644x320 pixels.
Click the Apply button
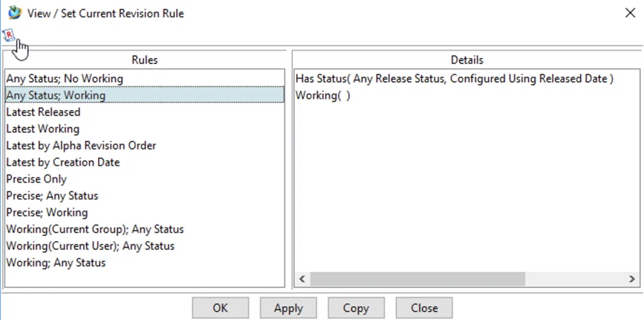coord(288,308)
